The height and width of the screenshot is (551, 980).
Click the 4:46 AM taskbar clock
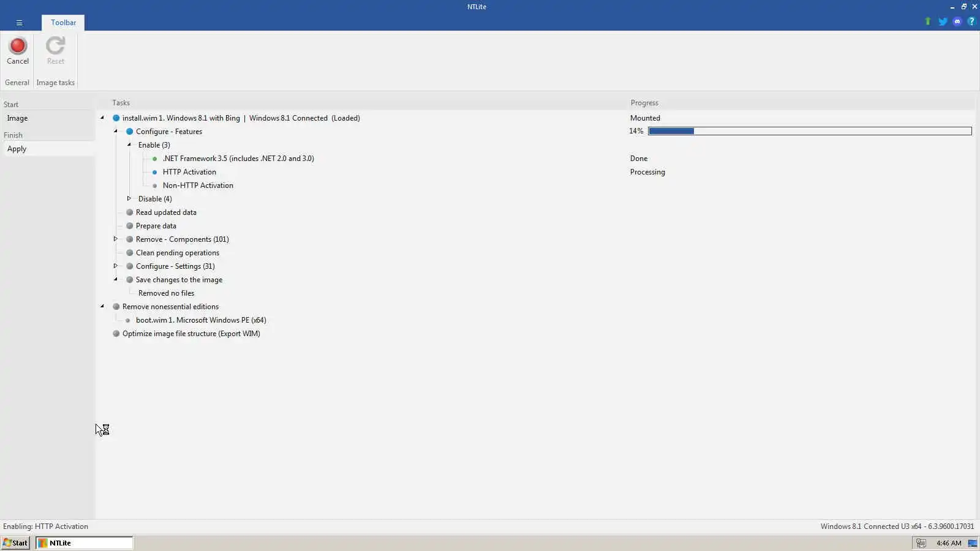tap(949, 543)
